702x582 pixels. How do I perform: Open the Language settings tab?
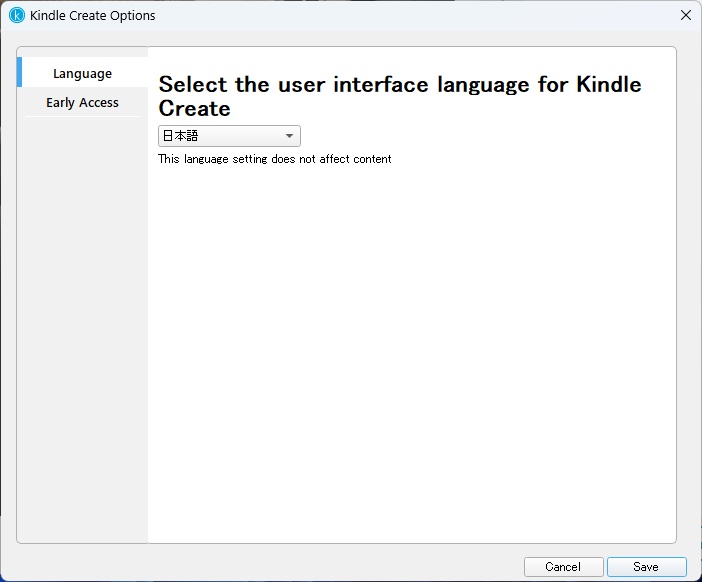pyautogui.click(x=83, y=73)
